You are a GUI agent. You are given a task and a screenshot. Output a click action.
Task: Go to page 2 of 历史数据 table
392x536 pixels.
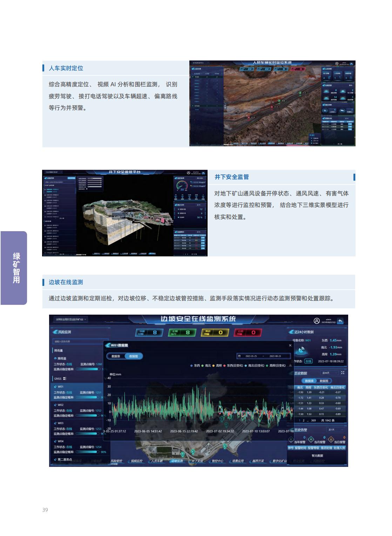(303, 420)
